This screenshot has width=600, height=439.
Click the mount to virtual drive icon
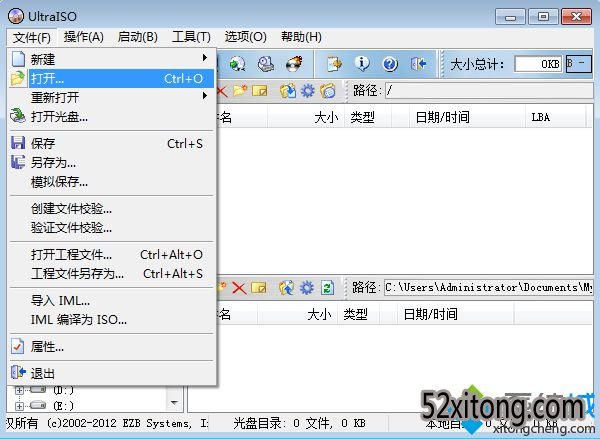(x=266, y=64)
